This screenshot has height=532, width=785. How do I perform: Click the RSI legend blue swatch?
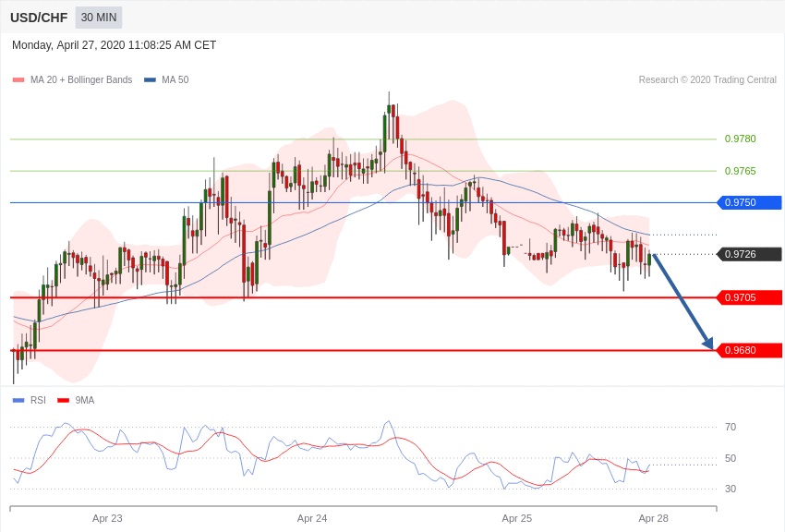18,400
